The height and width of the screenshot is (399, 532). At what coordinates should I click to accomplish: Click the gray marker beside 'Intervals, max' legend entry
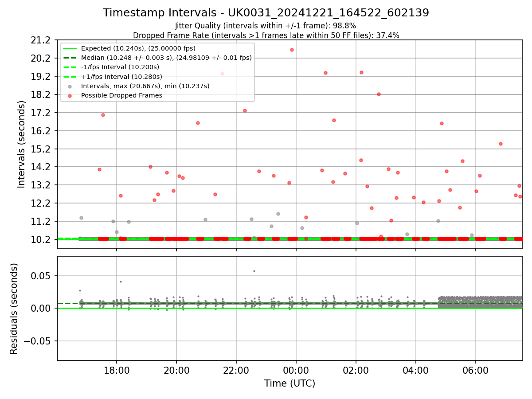point(70,86)
